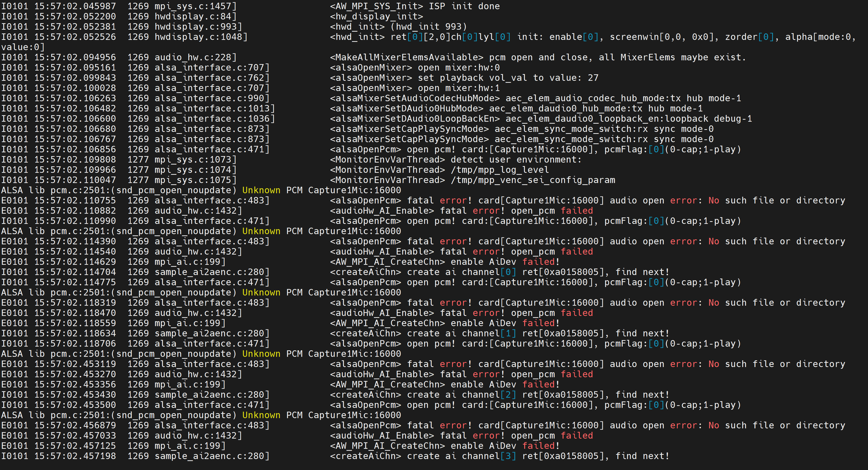This screenshot has height=470, width=868.
Task: Click the audio_hw.c:228] source reference
Action: (195, 57)
